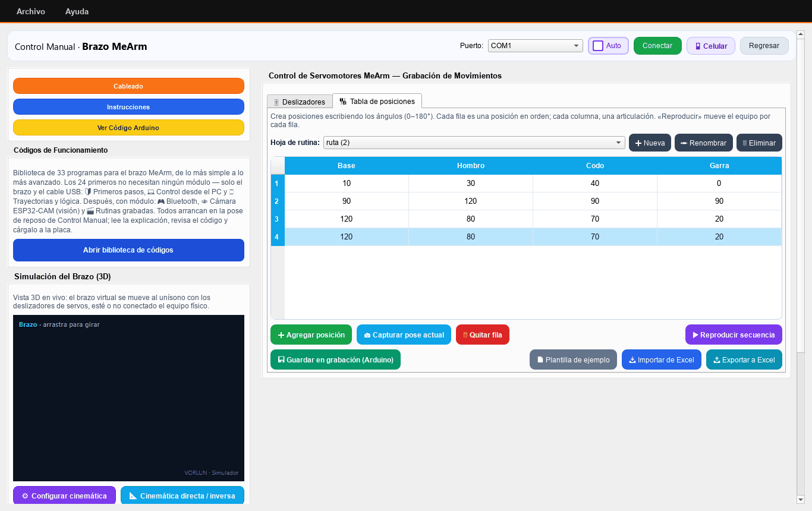The height and width of the screenshot is (511, 812).
Task: Click Hombro cell value 120 in row 2
Action: pyautogui.click(x=471, y=201)
